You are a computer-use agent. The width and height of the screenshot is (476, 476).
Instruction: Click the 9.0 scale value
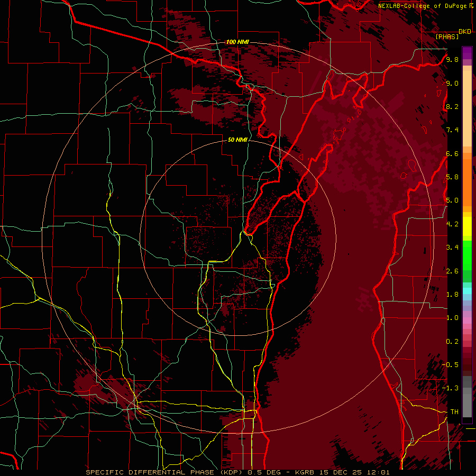click(452, 83)
